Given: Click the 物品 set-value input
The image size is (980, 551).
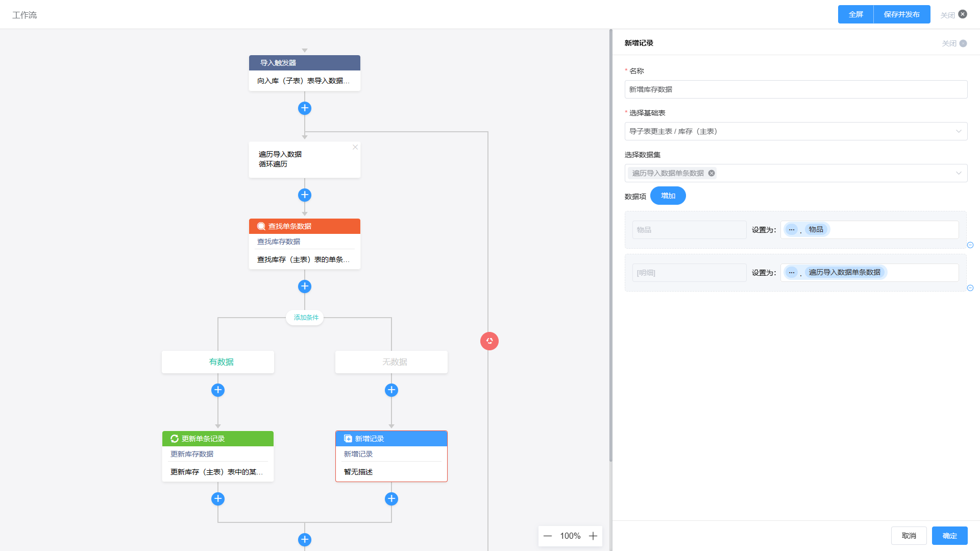Looking at the screenshot, I should 870,230.
